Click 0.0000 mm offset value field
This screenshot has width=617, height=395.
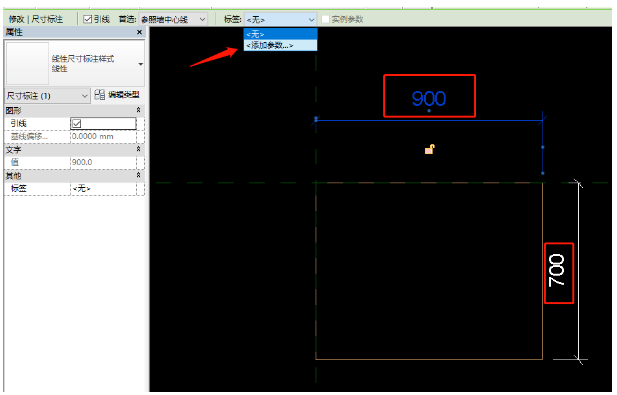[103, 137]
